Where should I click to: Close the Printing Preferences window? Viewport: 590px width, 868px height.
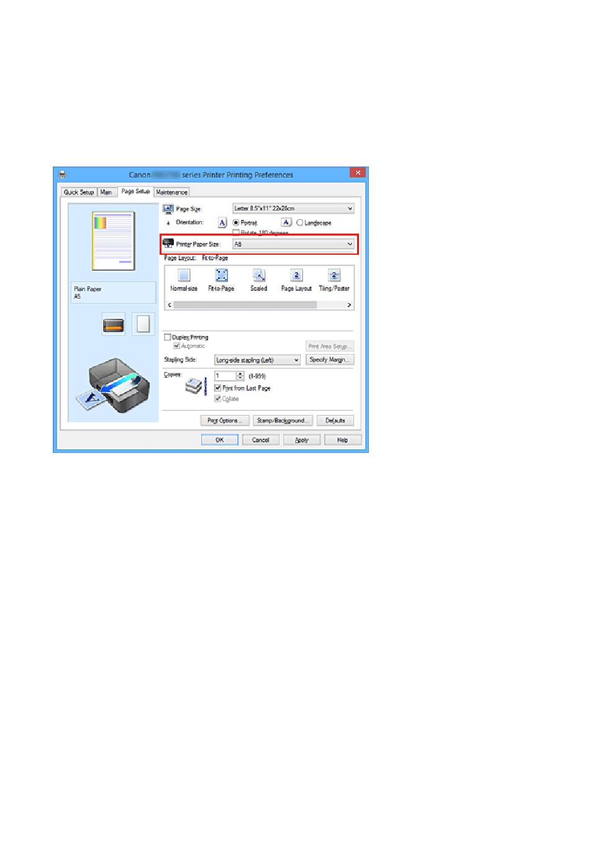tap(358, 173)
